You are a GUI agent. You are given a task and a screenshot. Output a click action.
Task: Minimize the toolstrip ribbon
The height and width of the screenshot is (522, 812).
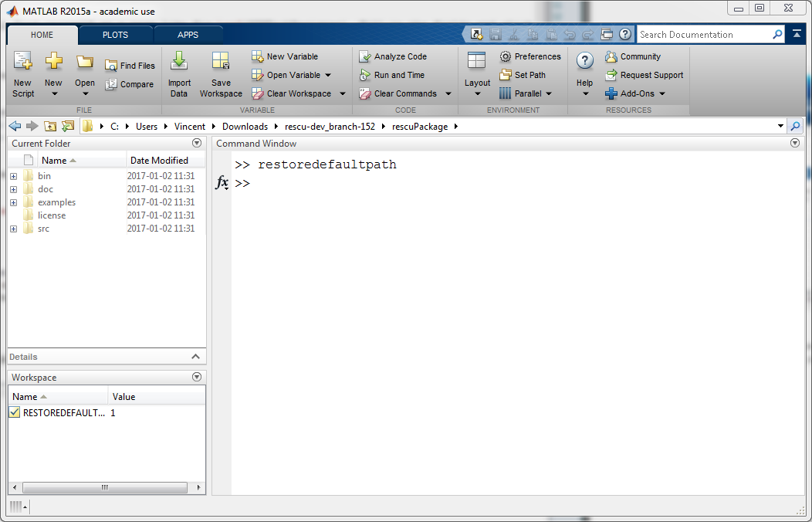(x=797, y=35)
